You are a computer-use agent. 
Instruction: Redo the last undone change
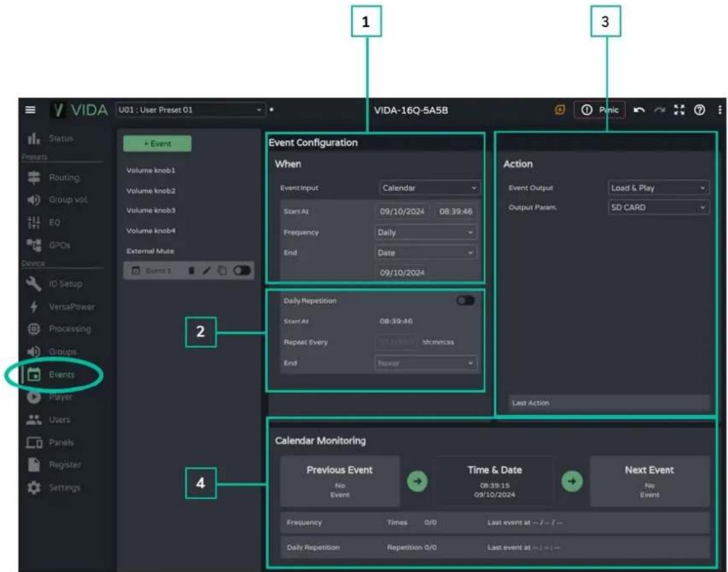(659, 110)
